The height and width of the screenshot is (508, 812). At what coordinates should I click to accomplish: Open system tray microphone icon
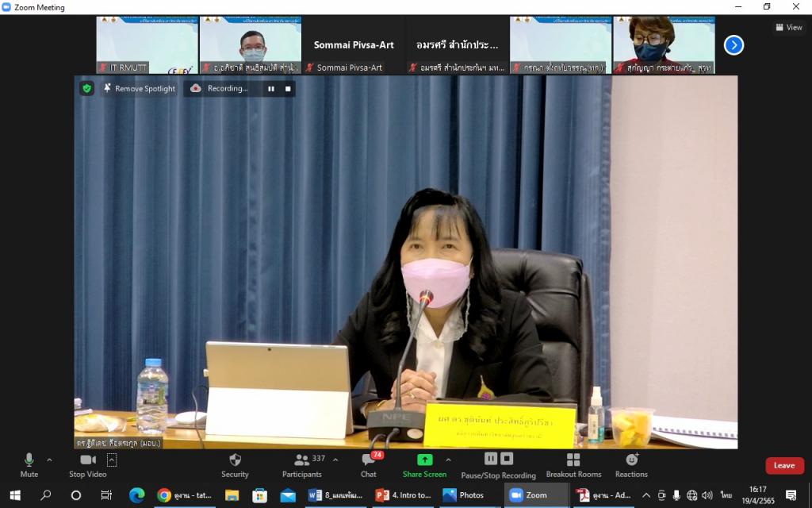click(x=676, y=495)
